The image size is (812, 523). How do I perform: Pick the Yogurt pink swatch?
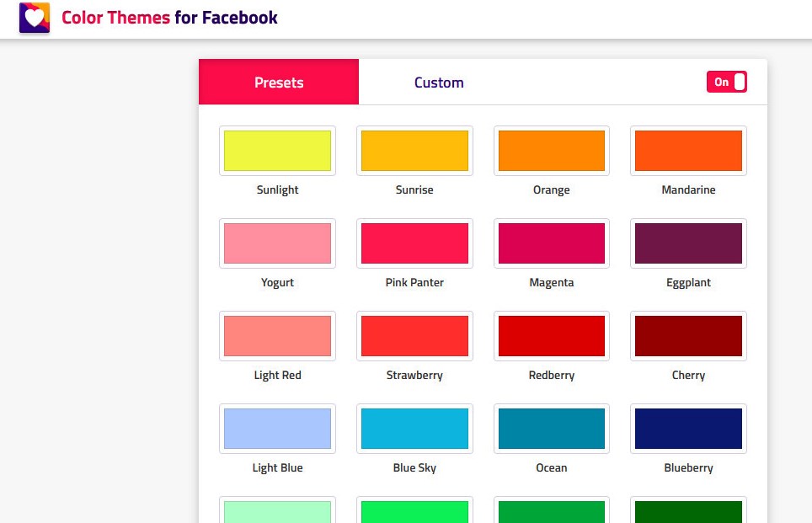point(277,243)
